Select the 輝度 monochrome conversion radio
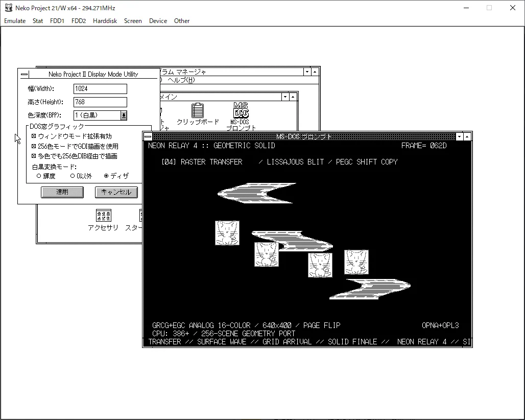The image size is (525, 420). [x=39, y=176]
